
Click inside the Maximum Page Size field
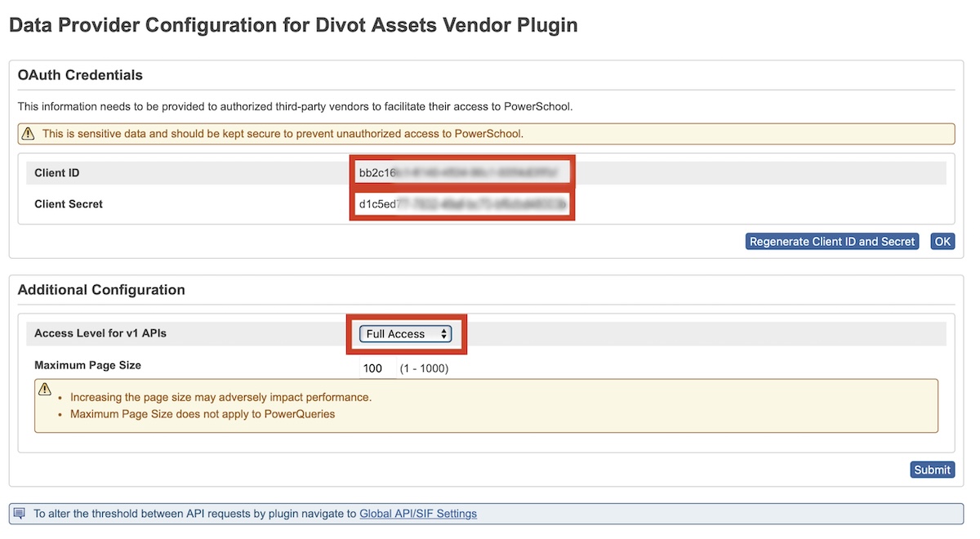coord(375,368)
